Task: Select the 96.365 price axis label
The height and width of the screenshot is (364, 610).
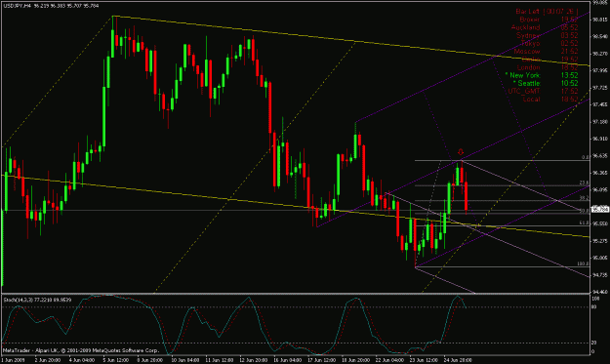Action: point(599,173)
